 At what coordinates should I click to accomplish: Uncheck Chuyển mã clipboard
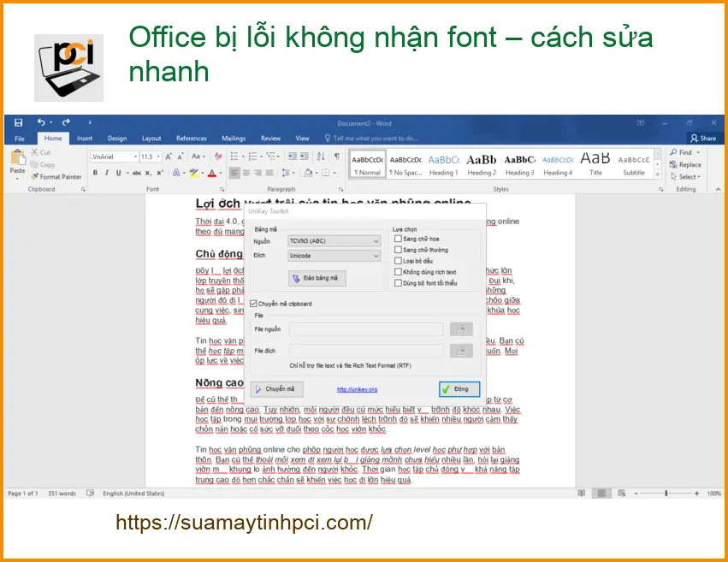click(x=253, y=304)
